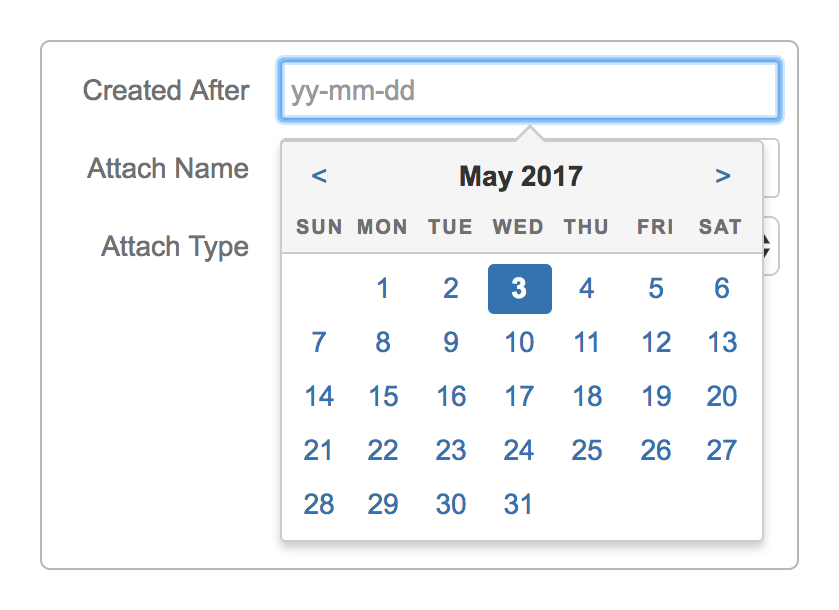Click the Attach Name label
Screen dimensions: 839x610
click(x=167, y=169)
